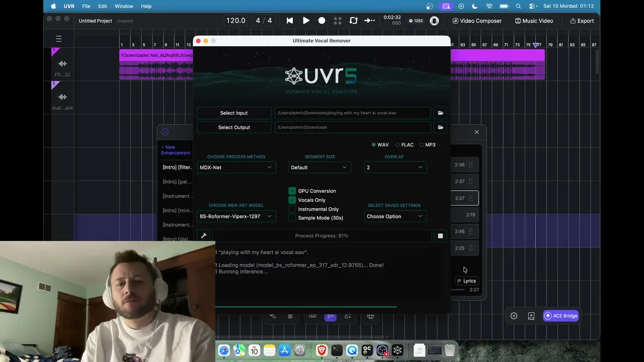Open the Window menu
This screenshot has width=644, height=362.
pyautogui.click(x=124, y=6)
